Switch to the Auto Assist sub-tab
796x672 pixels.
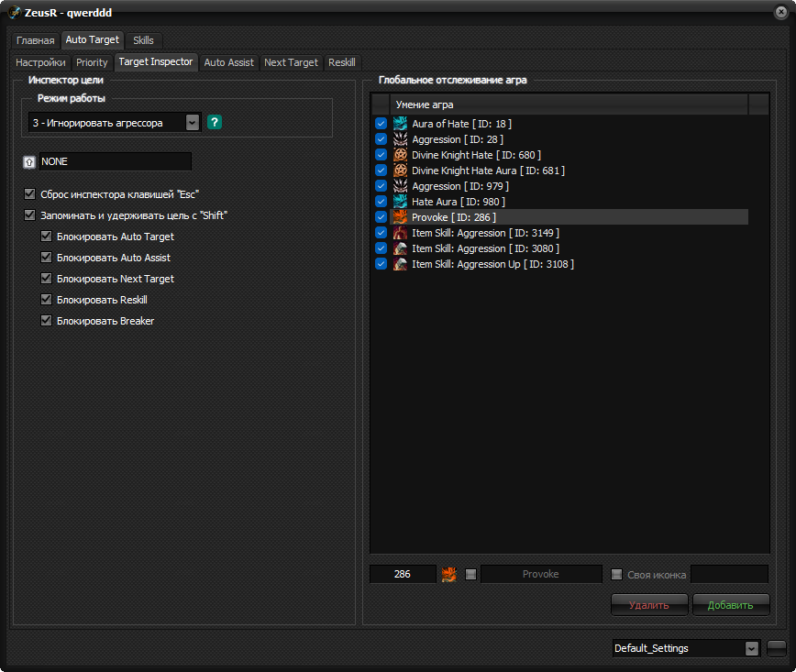(x=229, y=62)
